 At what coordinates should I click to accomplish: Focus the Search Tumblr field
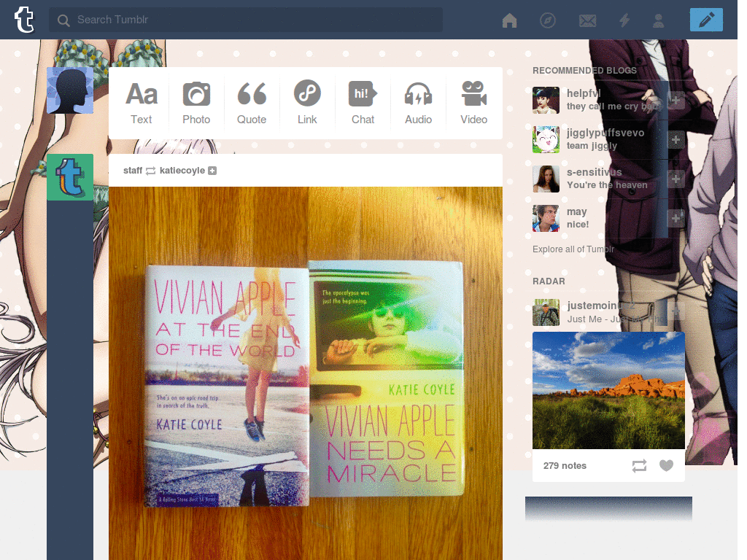click(246, 20)
